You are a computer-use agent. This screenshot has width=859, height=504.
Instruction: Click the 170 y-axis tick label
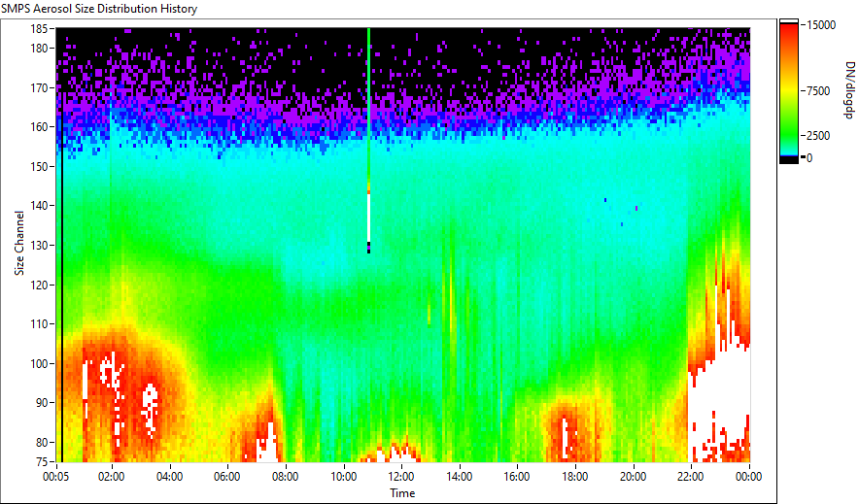tap(39, 87)
